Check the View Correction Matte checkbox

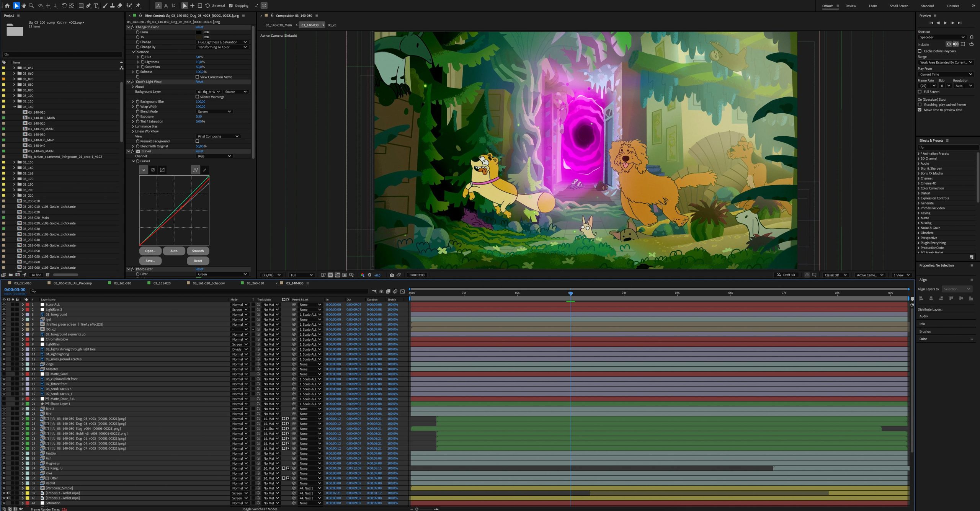pyautogui.click(x=197, y=77)
